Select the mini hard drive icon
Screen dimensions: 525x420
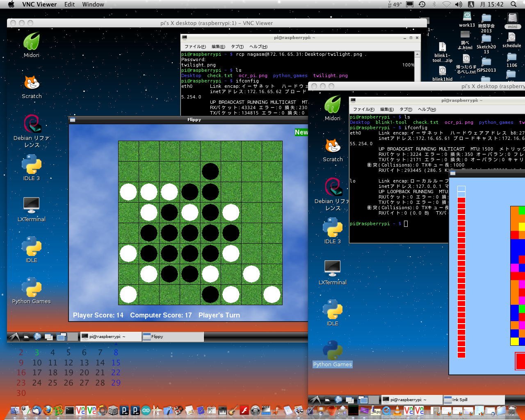pos(512,21)
